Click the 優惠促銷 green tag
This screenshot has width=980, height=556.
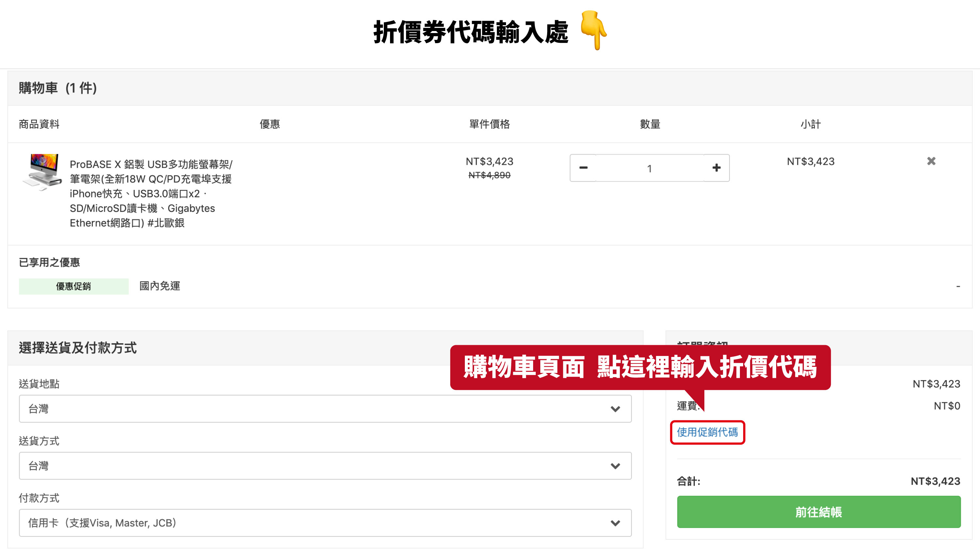coord(73,286)
